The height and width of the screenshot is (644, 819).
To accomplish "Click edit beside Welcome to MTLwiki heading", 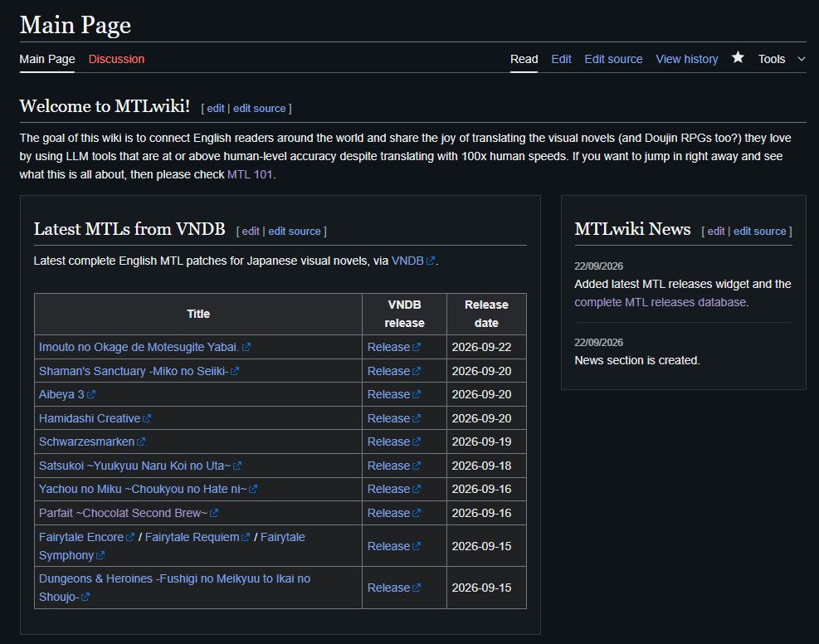I will click(x=215, y=109).
